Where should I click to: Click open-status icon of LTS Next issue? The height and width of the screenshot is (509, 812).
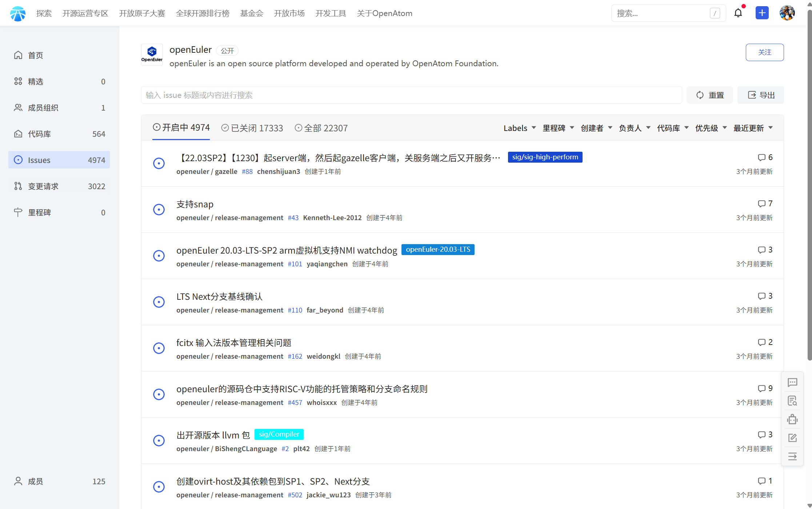(x=159, y=302)
